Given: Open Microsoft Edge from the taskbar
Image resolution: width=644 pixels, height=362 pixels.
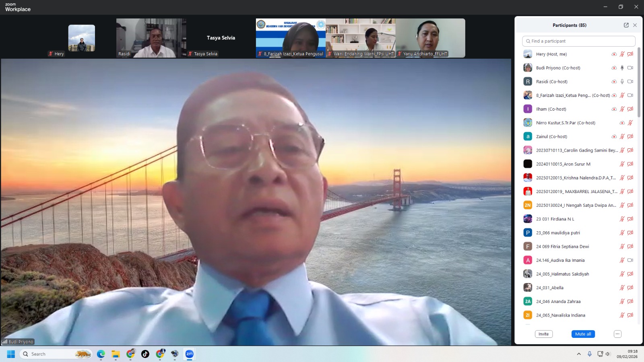Looking at the screenshot, I should 101,354.
